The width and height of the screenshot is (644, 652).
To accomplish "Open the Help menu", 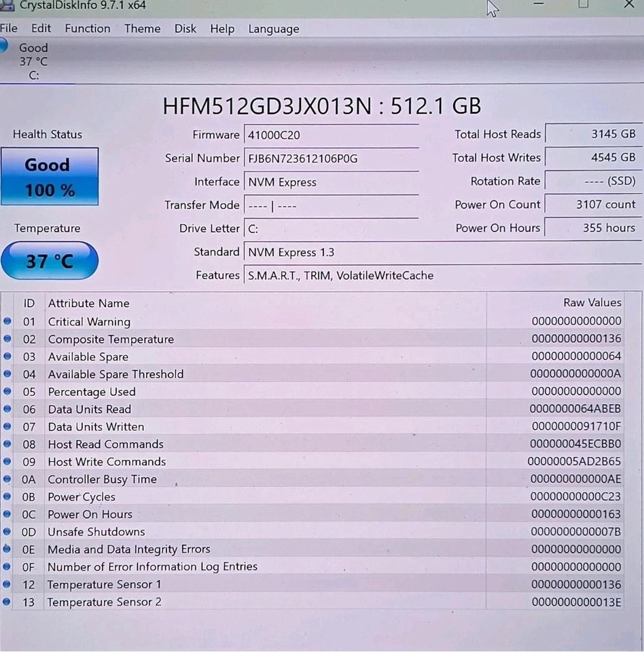I will click(222, 29).
